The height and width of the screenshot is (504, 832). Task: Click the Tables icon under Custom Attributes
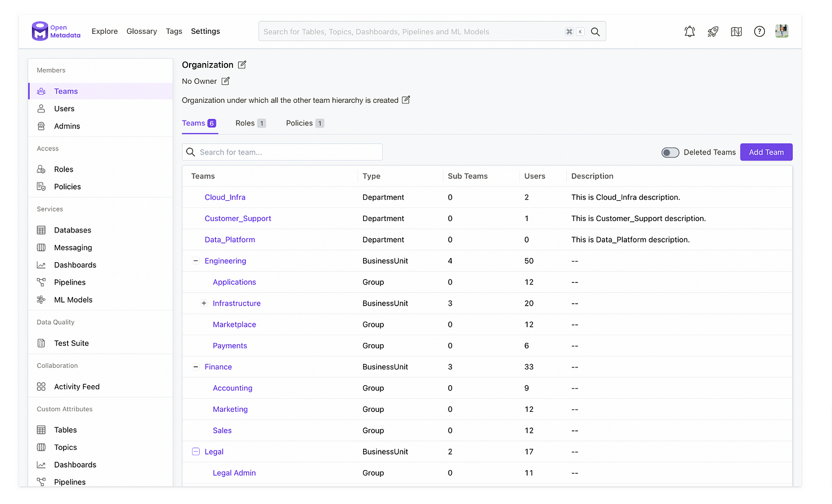coord(41,430)
